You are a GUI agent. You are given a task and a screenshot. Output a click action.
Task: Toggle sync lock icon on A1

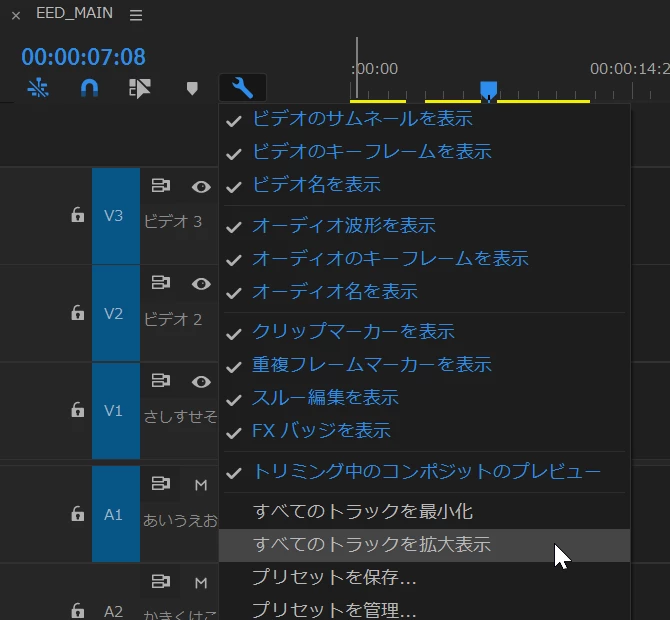(161, 484)
